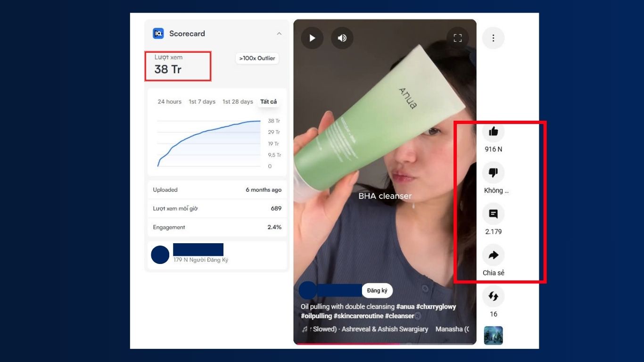The image size is (644, 362).
Task: Mute the video sound with speaker icon
Action: pyautogui.click(x=342, y=38)
